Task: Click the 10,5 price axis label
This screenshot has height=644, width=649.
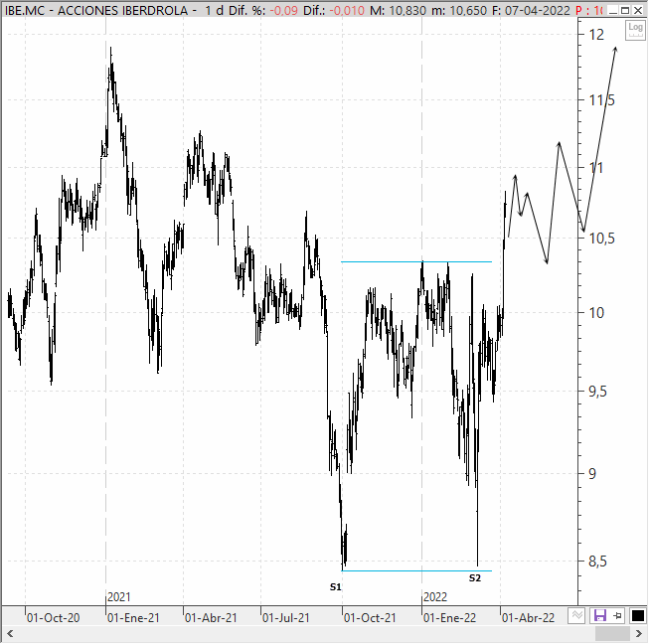Action: (x=602, y=238)
